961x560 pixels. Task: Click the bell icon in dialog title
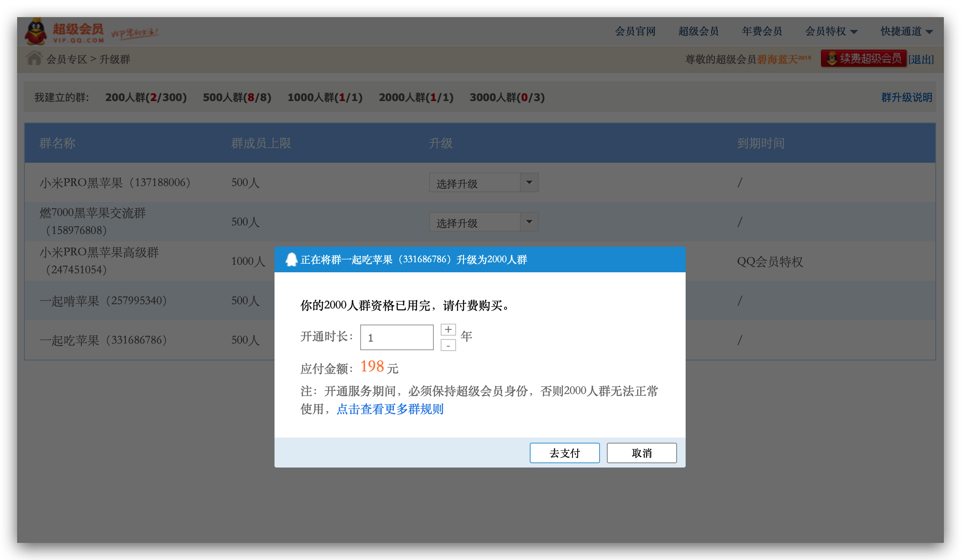click(x=292, y=259)
